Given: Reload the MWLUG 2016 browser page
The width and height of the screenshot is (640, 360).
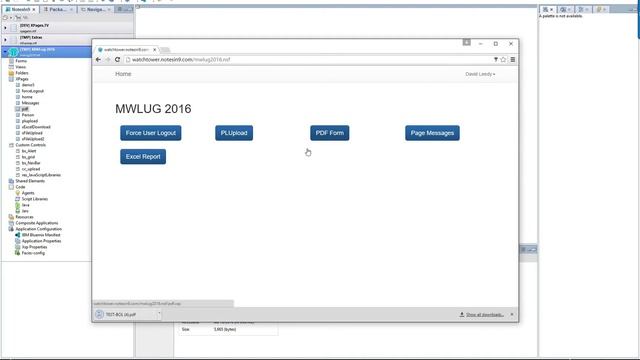Looking at the screenshot, I should pos(118,60).
